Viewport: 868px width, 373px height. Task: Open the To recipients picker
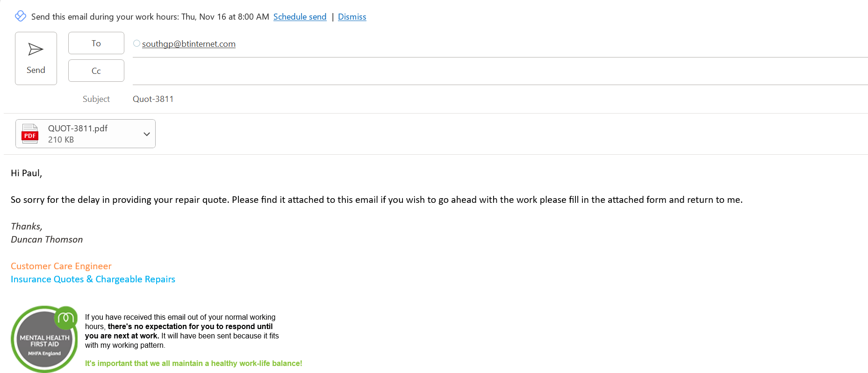coord(96,43)
